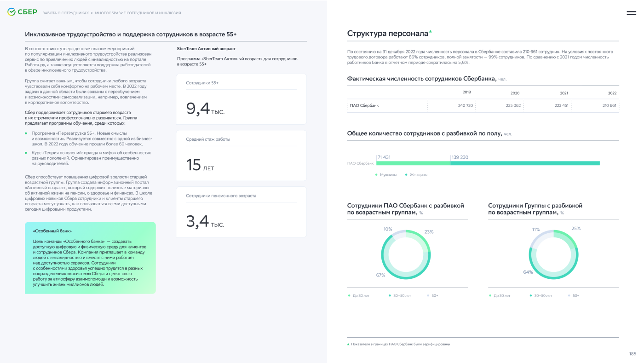Click the 'ПАО Сбербанк' table row label

pos(364,105)
